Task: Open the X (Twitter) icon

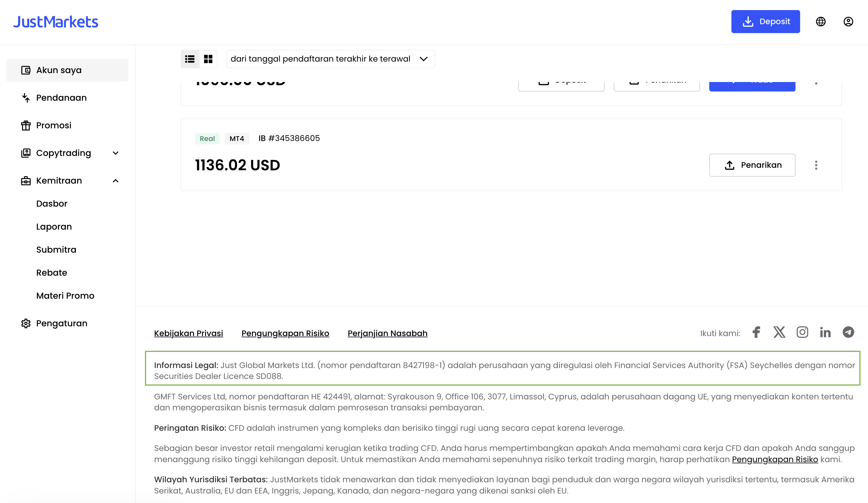Action: [779, 332]
